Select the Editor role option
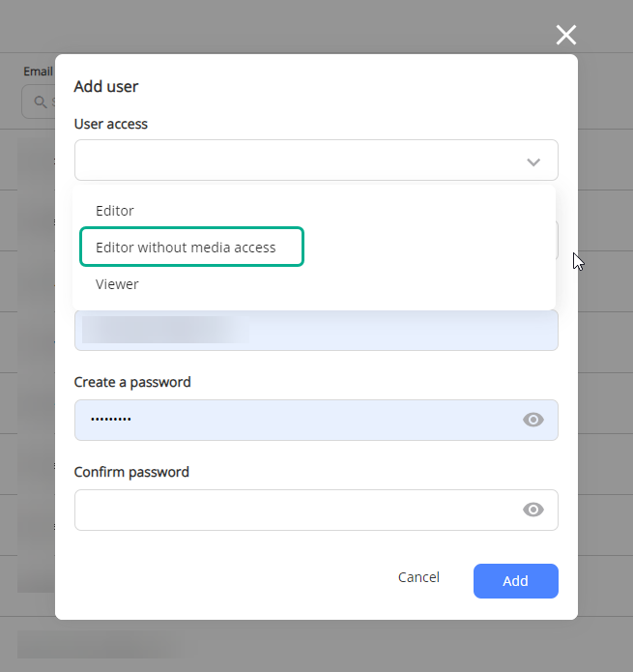Screen dimensions: 633x672 click(x=115, y=211)
